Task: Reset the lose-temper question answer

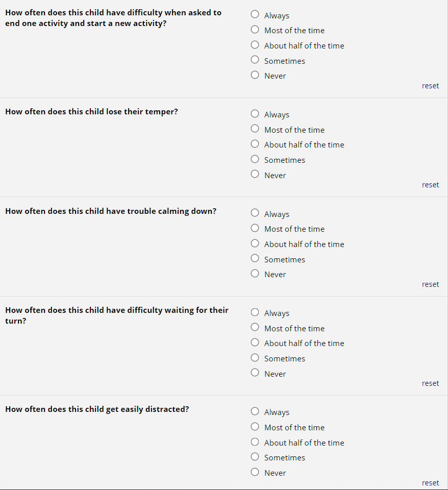Action: (430, 185)
